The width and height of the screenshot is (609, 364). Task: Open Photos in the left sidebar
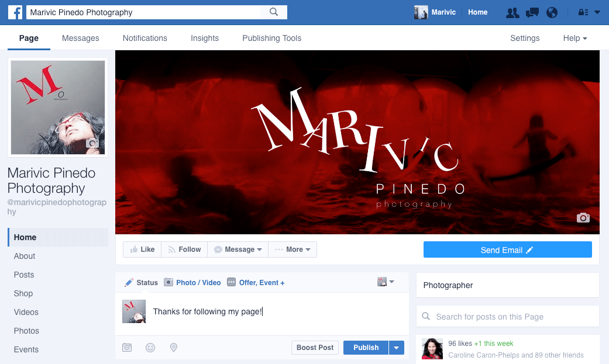(x=26, y=331)
